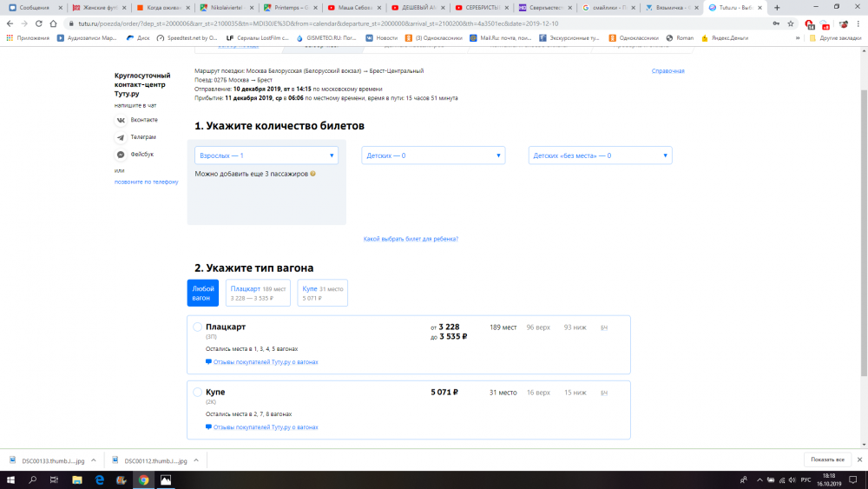
Task: Reload the page using browser refresh icon
Action: (x=40, y=23)
